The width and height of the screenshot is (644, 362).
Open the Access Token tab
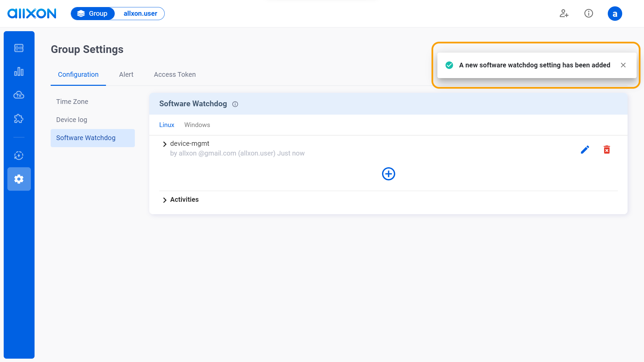click(x=174, y=74)
